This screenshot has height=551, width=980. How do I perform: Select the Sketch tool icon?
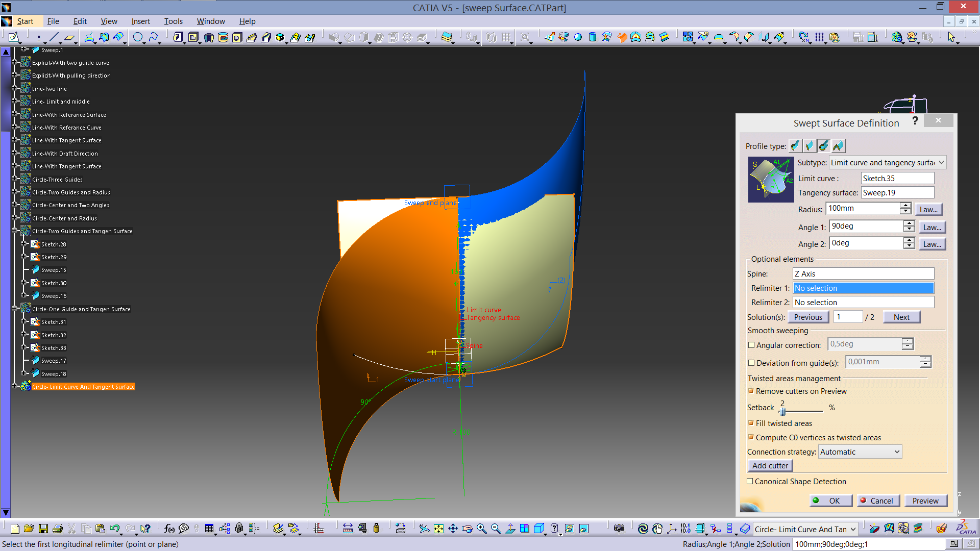pos(14,37)
